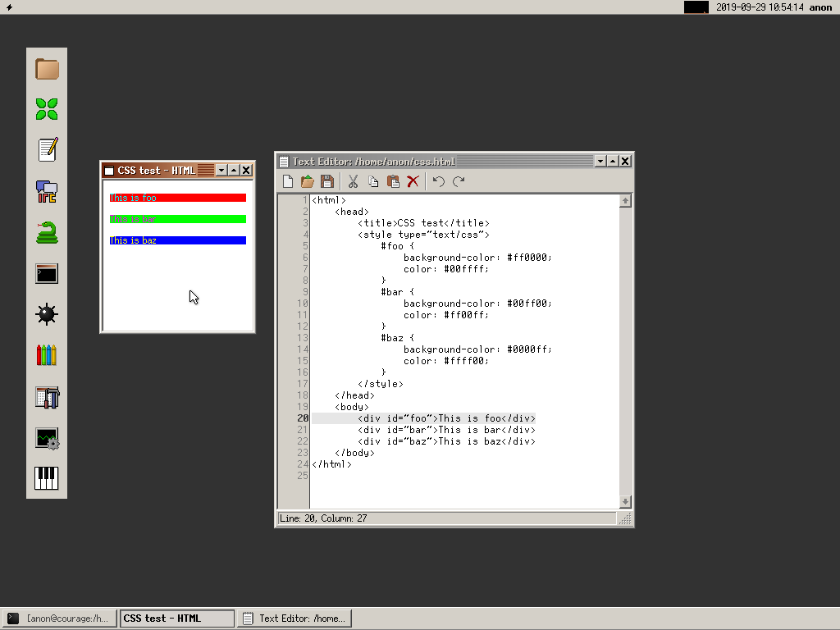Viewport: 840px width, 630px height.
Task: Click the '#foo {' line in editor
Action: [x=398, y=246]
